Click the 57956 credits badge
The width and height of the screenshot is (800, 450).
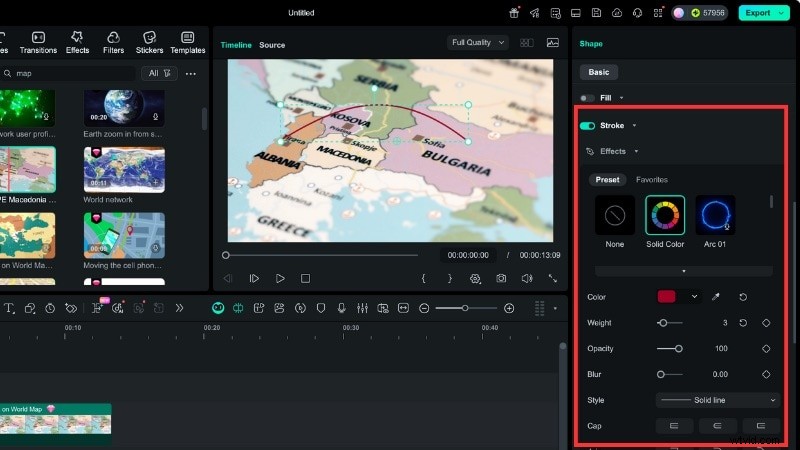707,13
